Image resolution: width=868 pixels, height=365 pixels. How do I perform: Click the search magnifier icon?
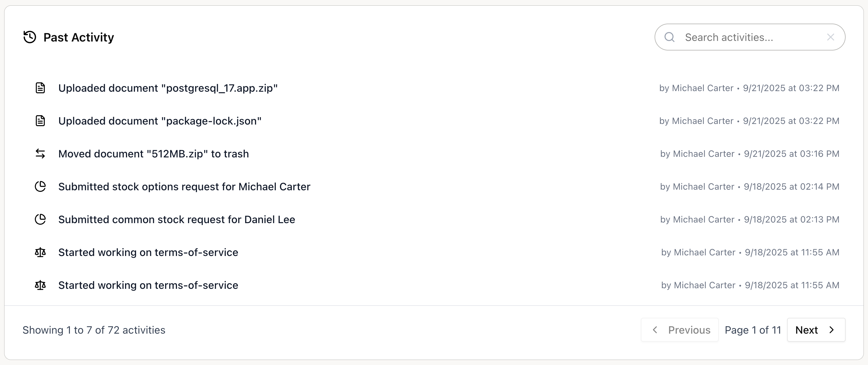pyautogui.click(x=670, y=37)
